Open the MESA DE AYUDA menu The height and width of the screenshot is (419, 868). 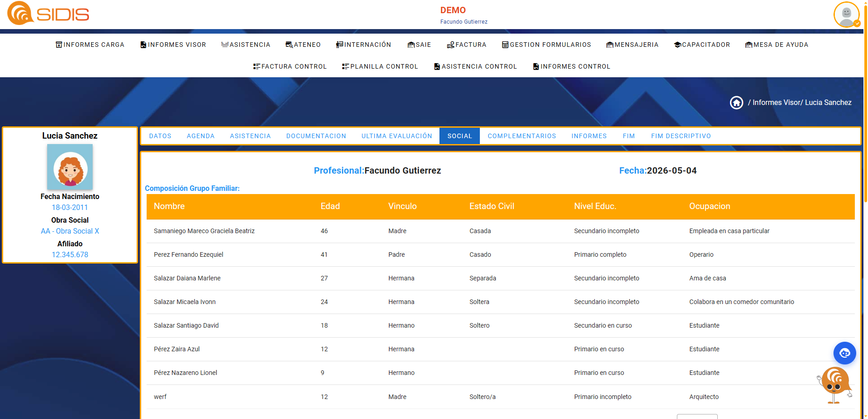[x=777, y=45]
